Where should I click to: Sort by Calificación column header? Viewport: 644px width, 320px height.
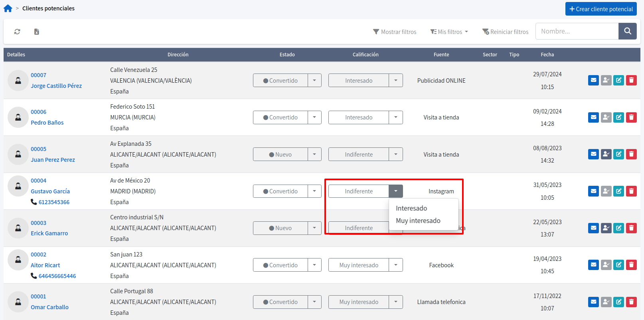click(365, 55)
